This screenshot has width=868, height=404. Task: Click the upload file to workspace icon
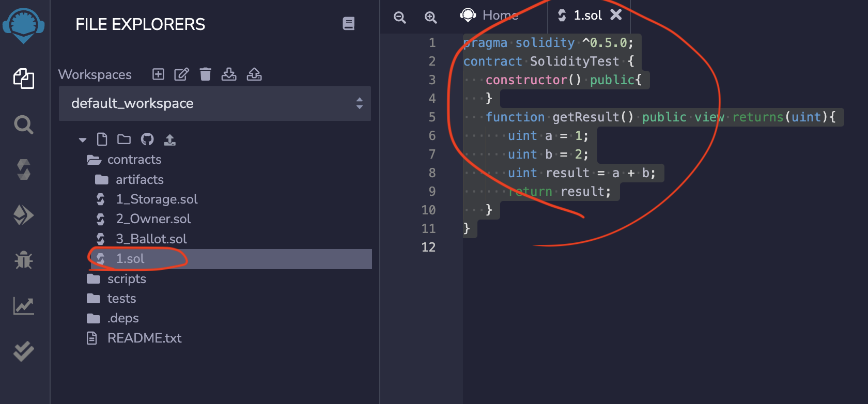pyautogui.click(x=170, y=139)
